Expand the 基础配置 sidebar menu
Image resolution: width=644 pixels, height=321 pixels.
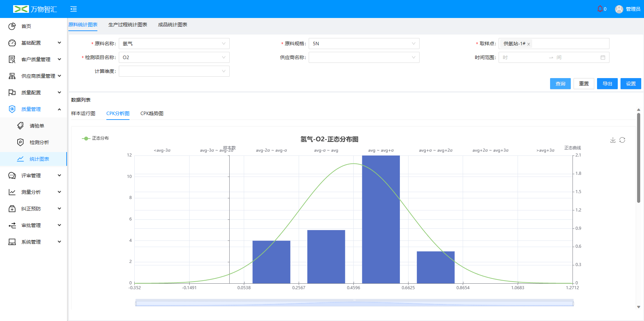(x=35, y=43)
